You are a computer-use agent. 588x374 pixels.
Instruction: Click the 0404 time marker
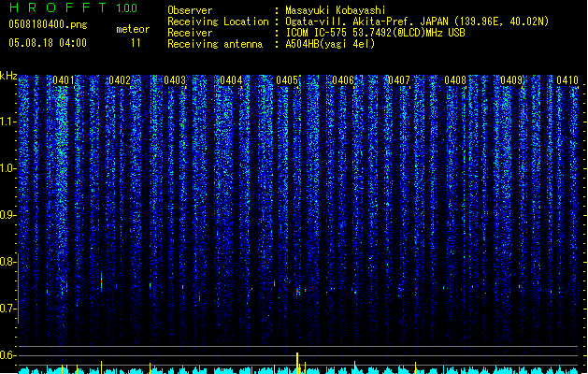pyautogui.click(x=231, y=80)
